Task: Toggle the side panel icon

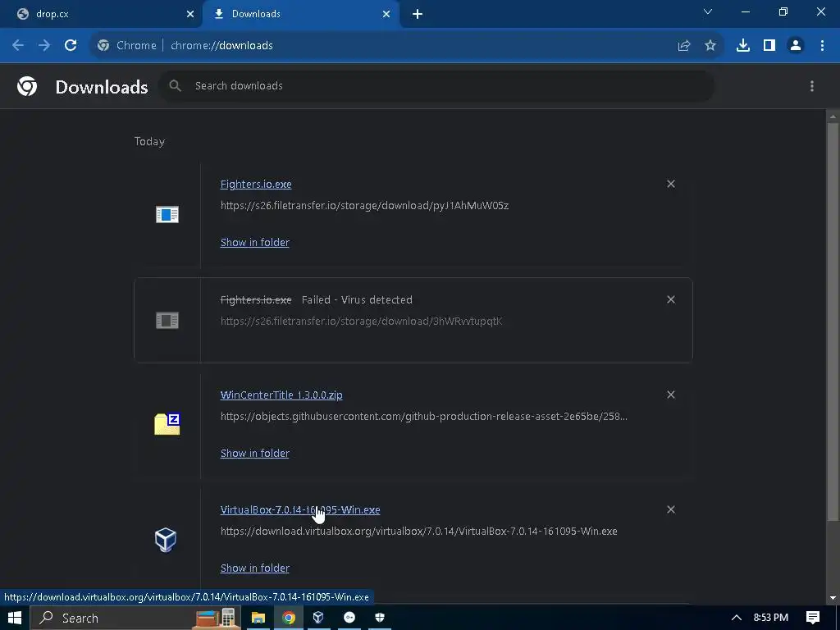Action: pos(769,46)
